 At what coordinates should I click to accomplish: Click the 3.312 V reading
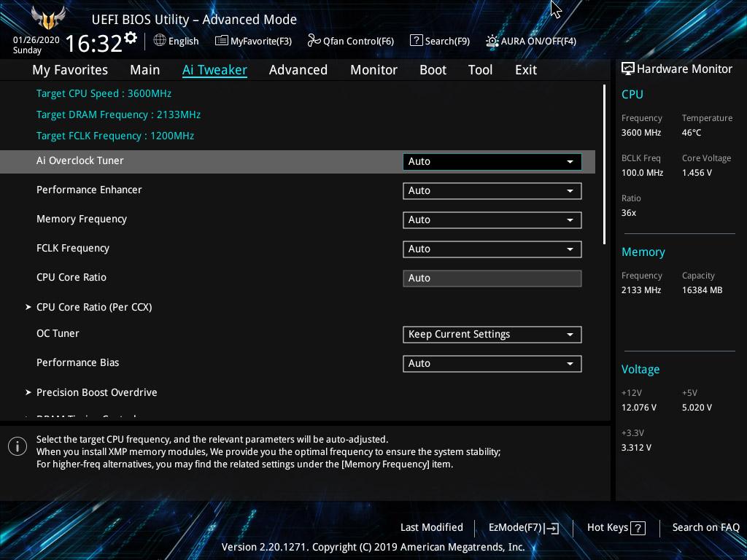636,448
